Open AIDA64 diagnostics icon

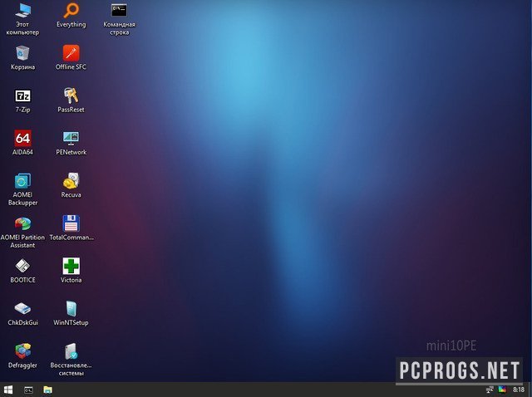[22, 143]
